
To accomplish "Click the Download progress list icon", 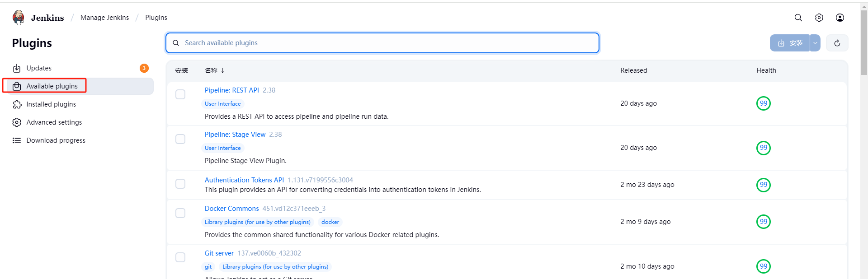I will (17, 140).
